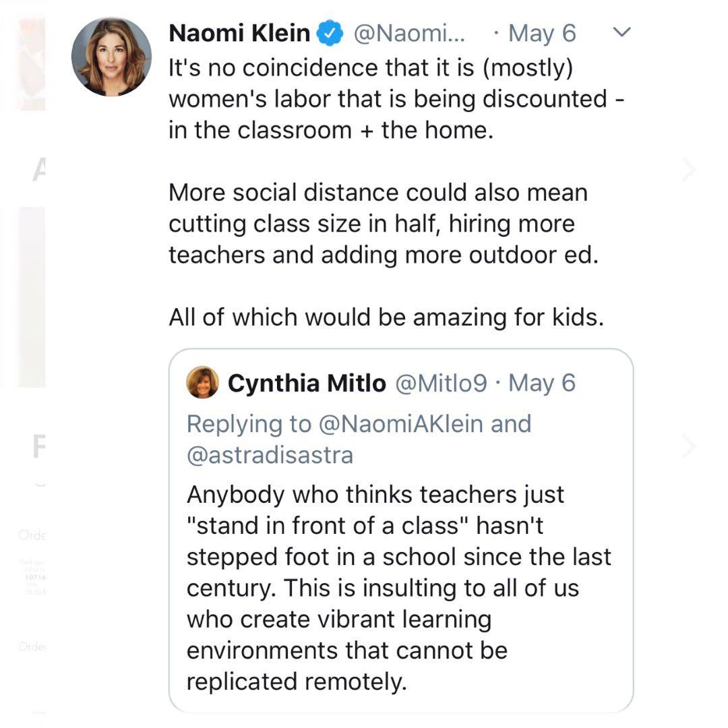Click the "amazing for kids" tweet line
Screen dimensions: 728x728
coord(386,317)
